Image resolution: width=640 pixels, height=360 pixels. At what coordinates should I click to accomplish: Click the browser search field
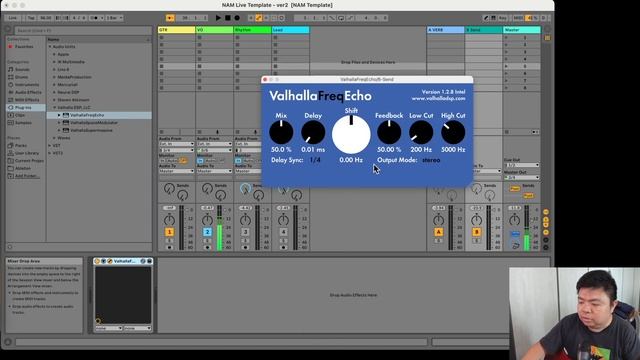[83, 30]
